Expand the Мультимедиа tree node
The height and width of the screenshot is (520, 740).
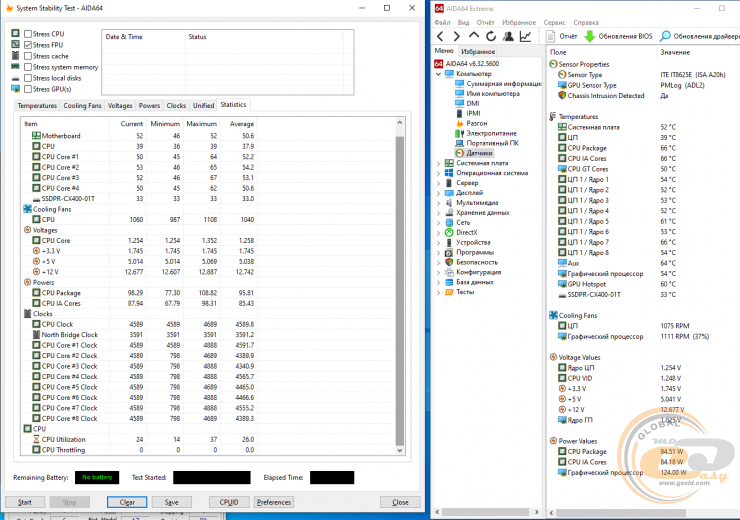[x=438, y=203]
